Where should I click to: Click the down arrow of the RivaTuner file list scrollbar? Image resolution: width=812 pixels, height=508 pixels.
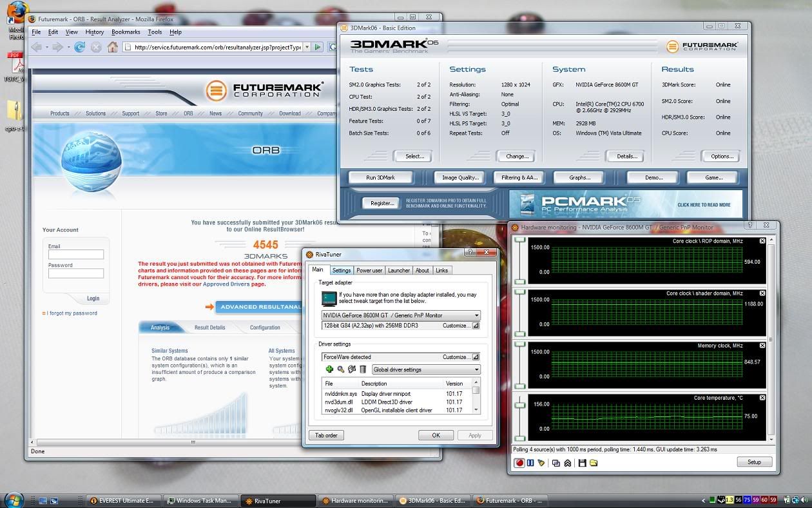476,409
